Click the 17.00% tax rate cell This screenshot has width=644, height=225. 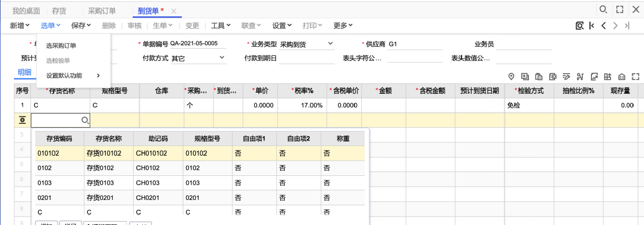(x=302, y=105)
